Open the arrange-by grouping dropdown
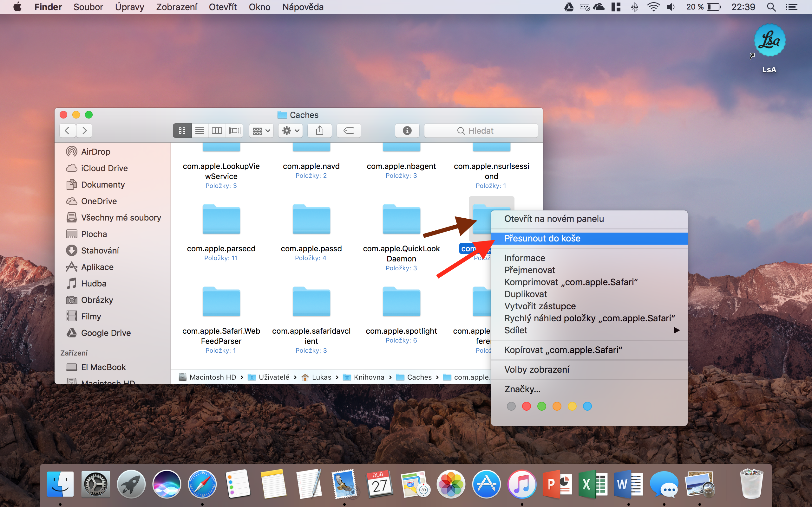 (x=261, y=131)
